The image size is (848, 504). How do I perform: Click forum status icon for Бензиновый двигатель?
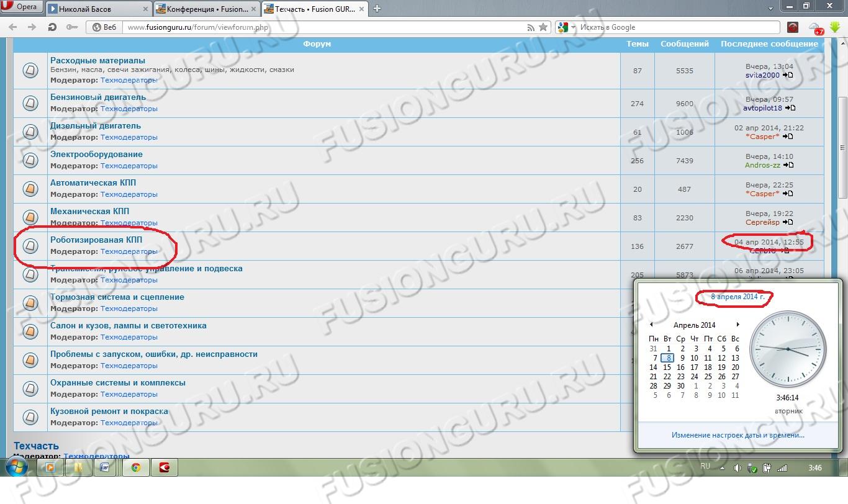coord(30,103)
